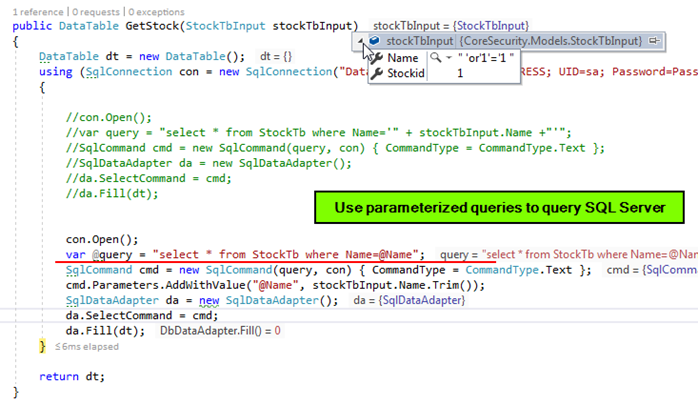Click the 'da.Fill(dt);' statement
Viewport: 698px width, 405px height.
click(x=106, y=331)
